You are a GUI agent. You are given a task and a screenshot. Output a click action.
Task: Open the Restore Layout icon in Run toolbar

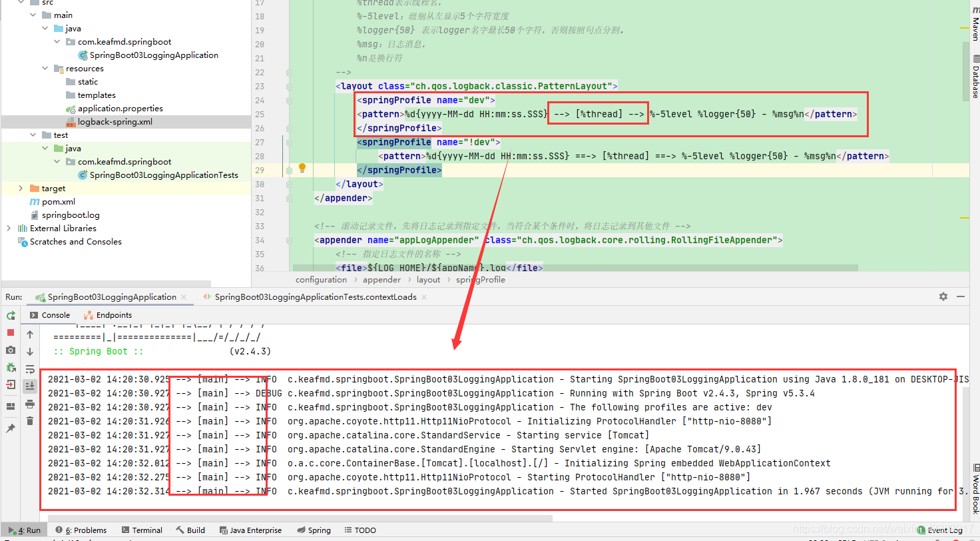[x=11, y=406]
